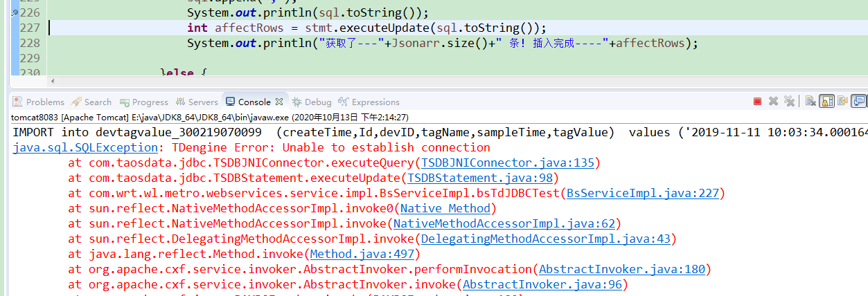Image resolution: width=868 pixels, height=296 pixels.
Task: Click line number 228 in editor gutter
Action: click(30, 43)
